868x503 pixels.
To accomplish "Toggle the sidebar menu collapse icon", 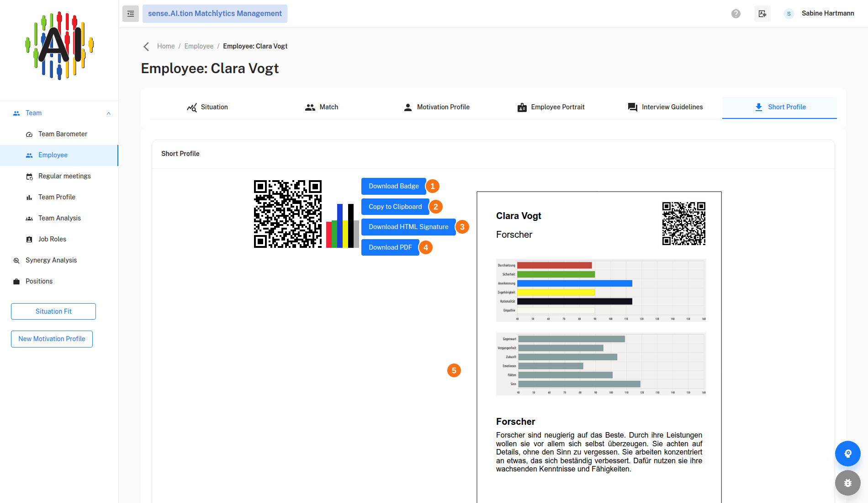I will coord(131,14).
